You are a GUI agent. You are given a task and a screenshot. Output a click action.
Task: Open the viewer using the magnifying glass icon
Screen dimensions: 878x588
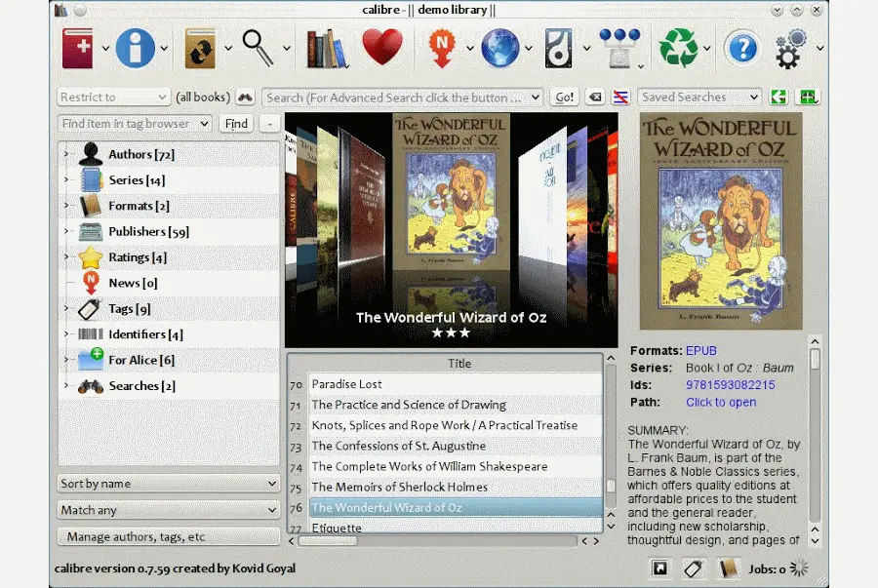[258, 48]
